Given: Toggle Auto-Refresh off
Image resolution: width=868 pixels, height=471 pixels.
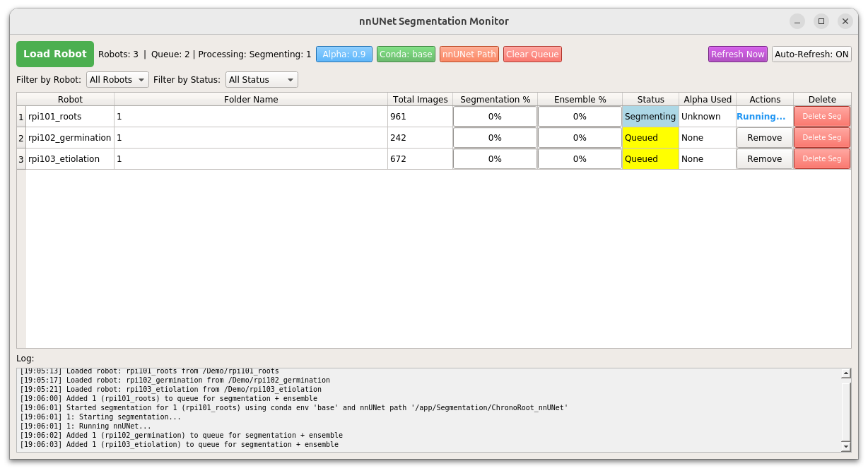Looking at the screenshot, I should 811,54.
